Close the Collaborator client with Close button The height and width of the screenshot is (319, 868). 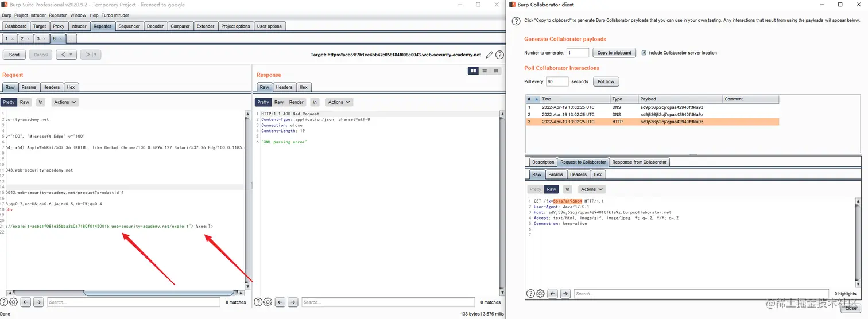pos(851,308)
